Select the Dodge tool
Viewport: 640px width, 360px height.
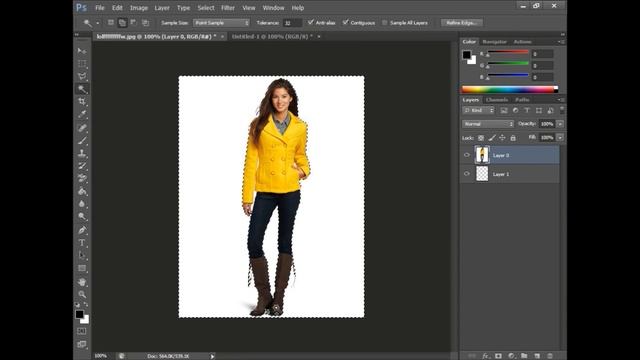tap(82, 216)
